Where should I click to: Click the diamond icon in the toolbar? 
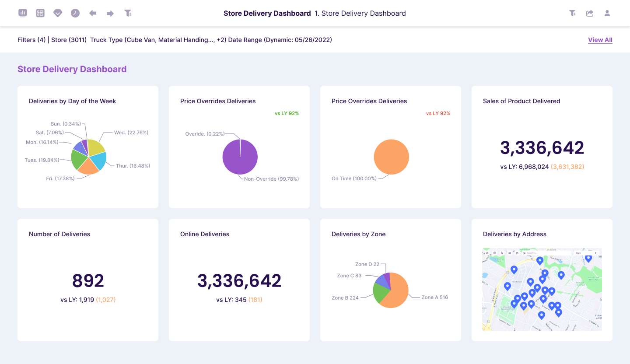58,13
